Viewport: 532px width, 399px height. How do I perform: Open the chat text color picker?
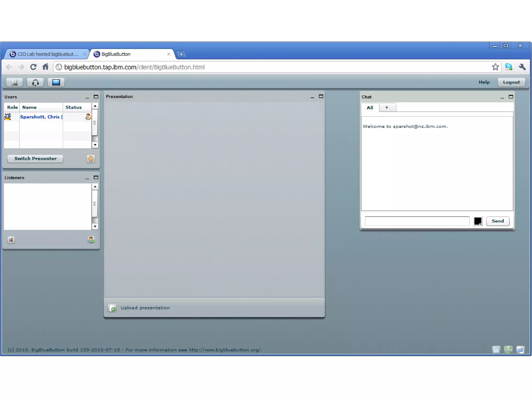click(478, 221)
